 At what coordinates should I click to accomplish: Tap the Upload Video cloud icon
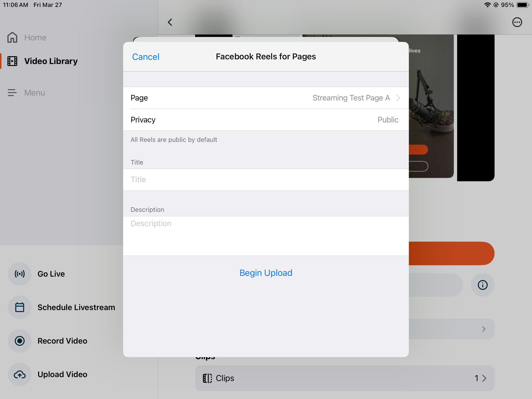20,374
